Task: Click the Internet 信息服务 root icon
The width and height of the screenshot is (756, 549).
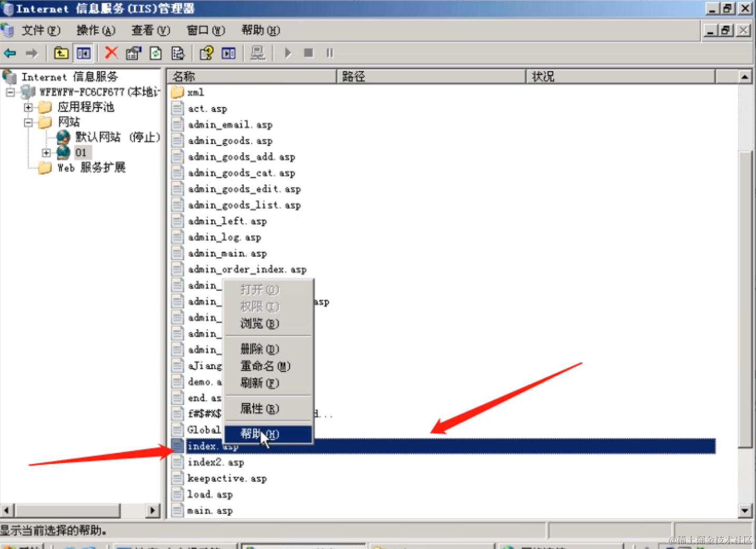Action: 9,77
